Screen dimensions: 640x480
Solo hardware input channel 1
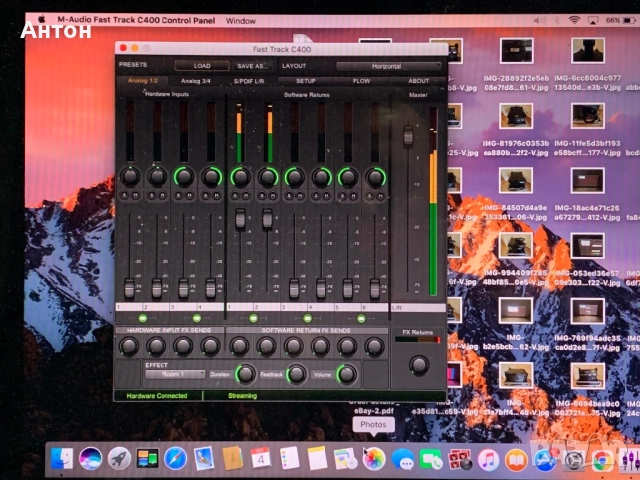tap(124, 196)
